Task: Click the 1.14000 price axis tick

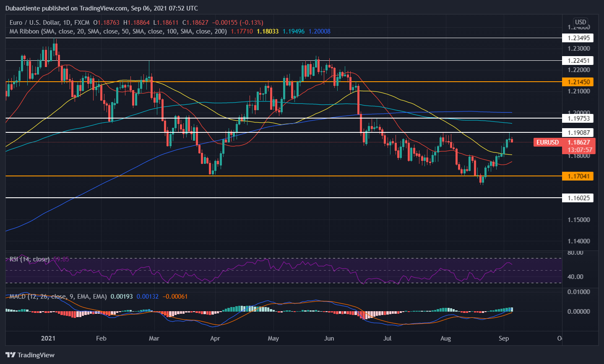Action: [578, 241]
